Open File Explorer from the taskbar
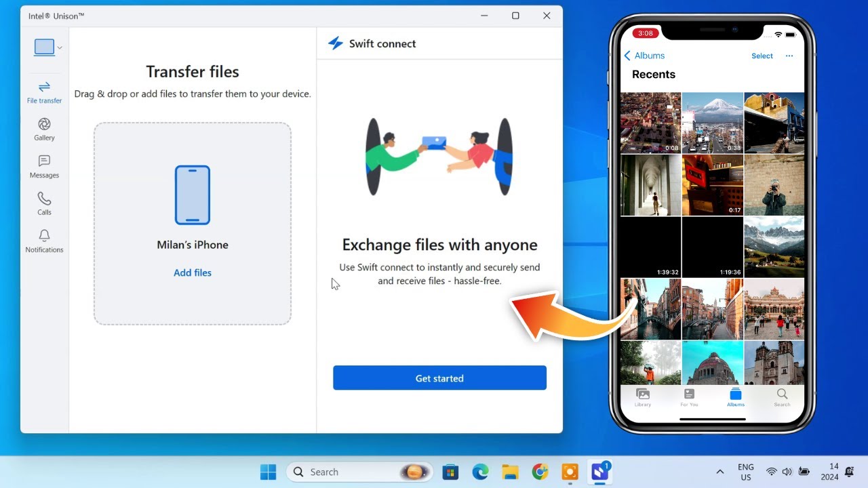 pyautogui.click(x=510, y=472)
